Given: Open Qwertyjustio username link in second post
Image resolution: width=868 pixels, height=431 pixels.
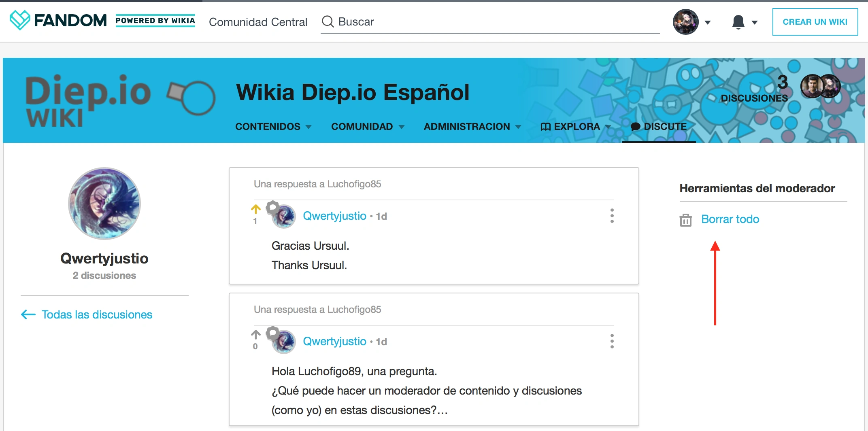Looking at the screenshot, I should click(x=334, y=342).
